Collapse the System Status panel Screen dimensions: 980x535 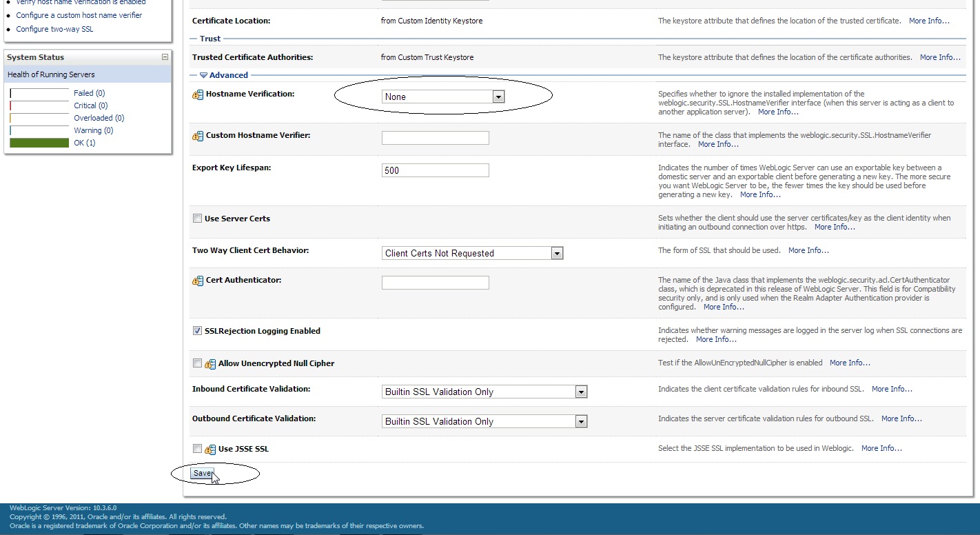[165, 57]
